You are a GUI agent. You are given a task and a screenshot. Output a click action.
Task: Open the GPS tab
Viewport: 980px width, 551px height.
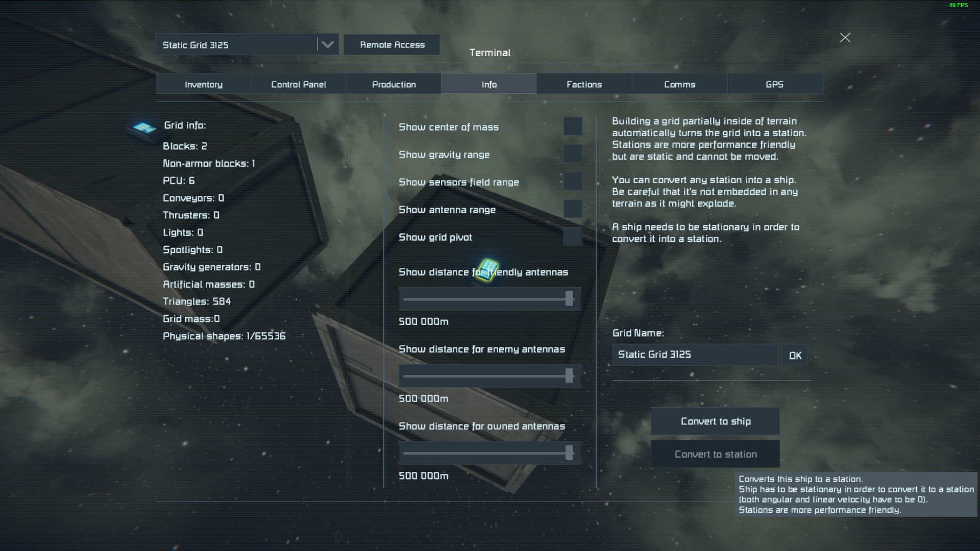click(775, 84)
